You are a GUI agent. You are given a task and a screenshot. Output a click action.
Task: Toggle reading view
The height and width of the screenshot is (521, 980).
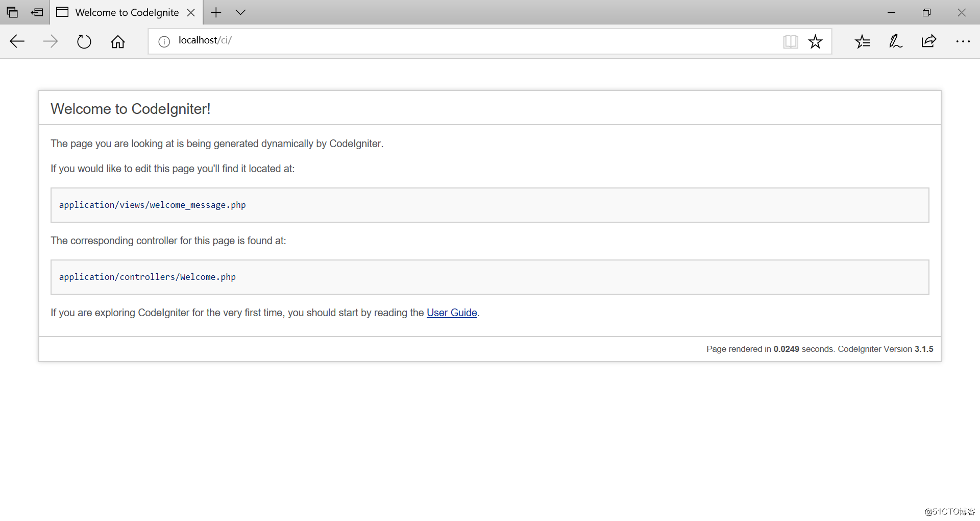coord(791,41)
